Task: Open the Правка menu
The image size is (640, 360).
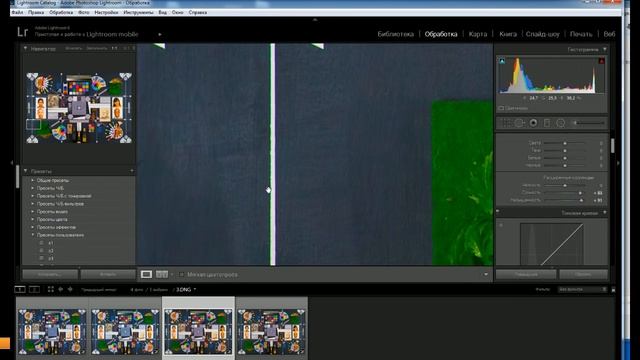Action: (36, 12)
